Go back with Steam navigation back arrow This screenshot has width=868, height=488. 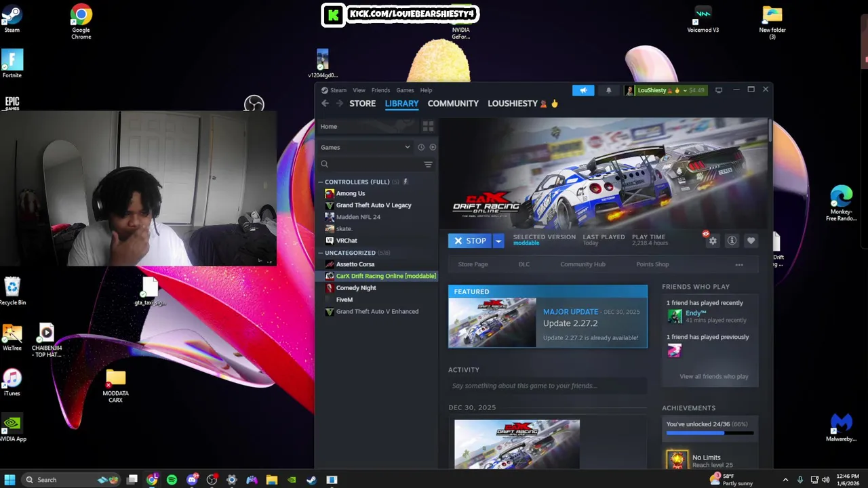click(x=325, y=104)
